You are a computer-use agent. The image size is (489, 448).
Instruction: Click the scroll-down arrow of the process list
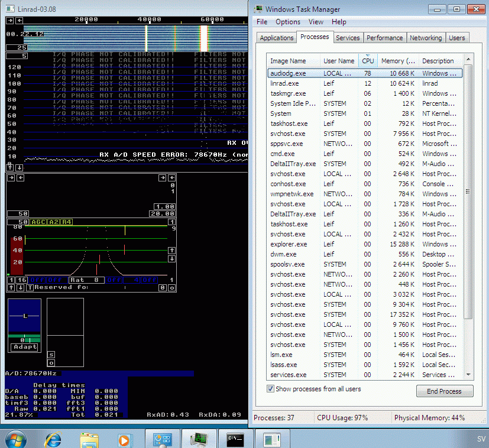tap(468, 375)
